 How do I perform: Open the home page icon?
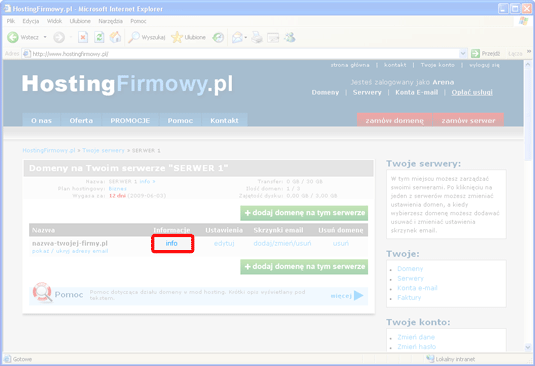point(115,37)
